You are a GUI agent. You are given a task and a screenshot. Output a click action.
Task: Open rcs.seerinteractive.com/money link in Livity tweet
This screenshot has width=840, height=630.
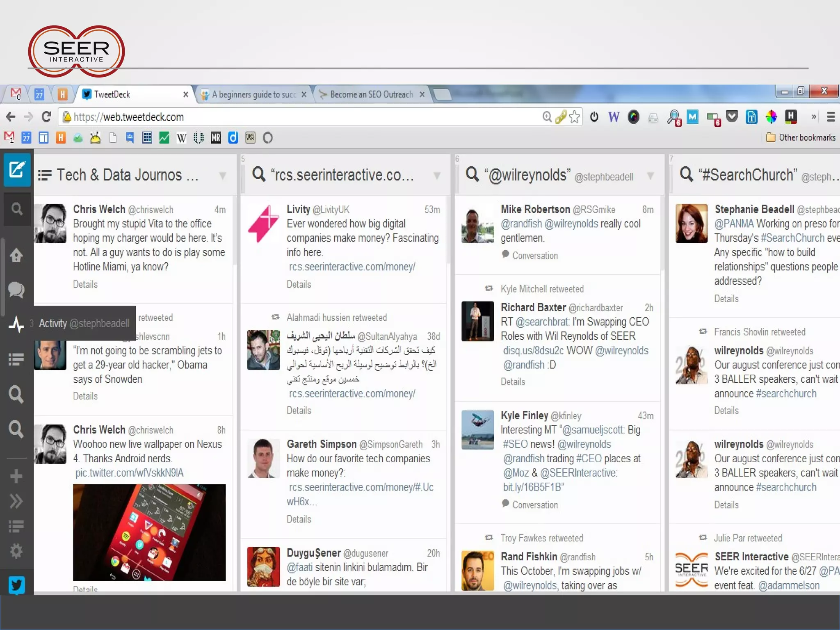(x=352, y=267)
